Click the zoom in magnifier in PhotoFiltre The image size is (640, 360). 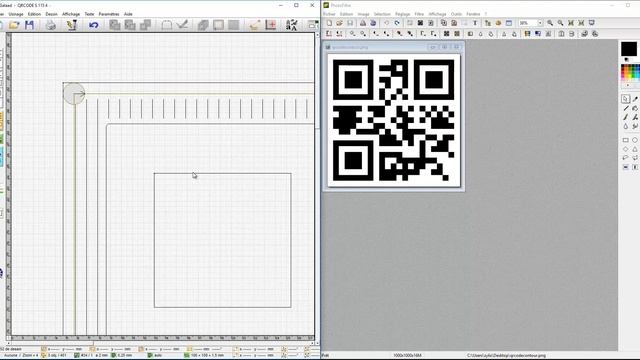coord(550,23)
